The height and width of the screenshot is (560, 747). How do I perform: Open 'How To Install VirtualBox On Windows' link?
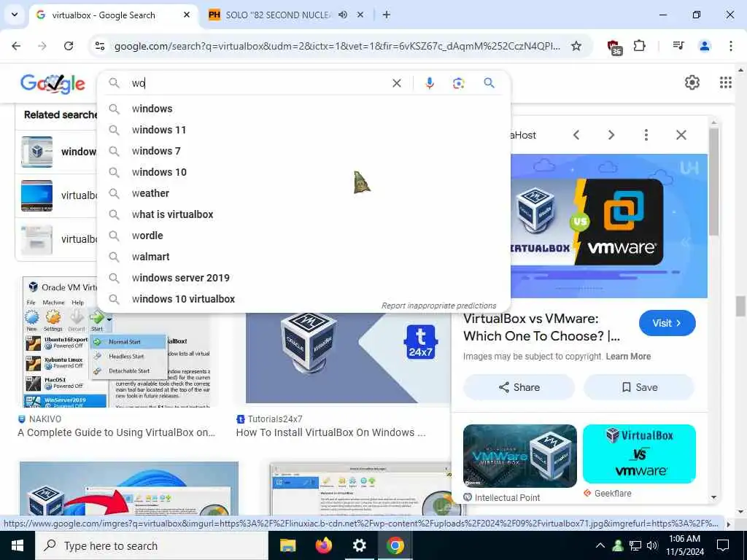point(330,432)
